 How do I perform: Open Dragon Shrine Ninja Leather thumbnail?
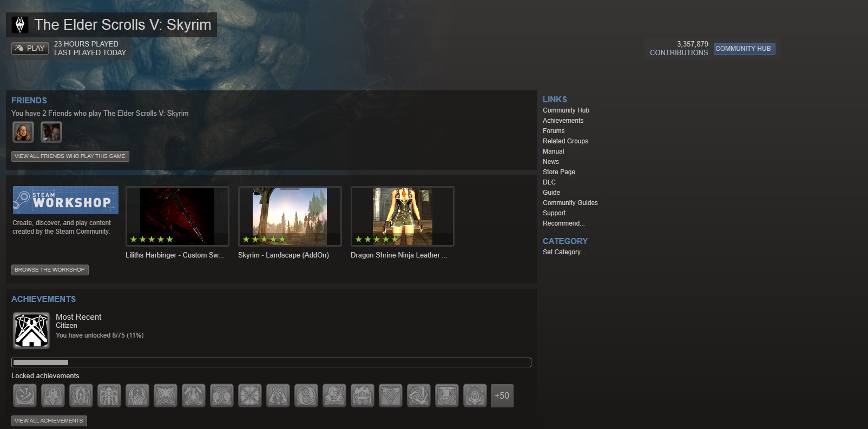[403, 216]
